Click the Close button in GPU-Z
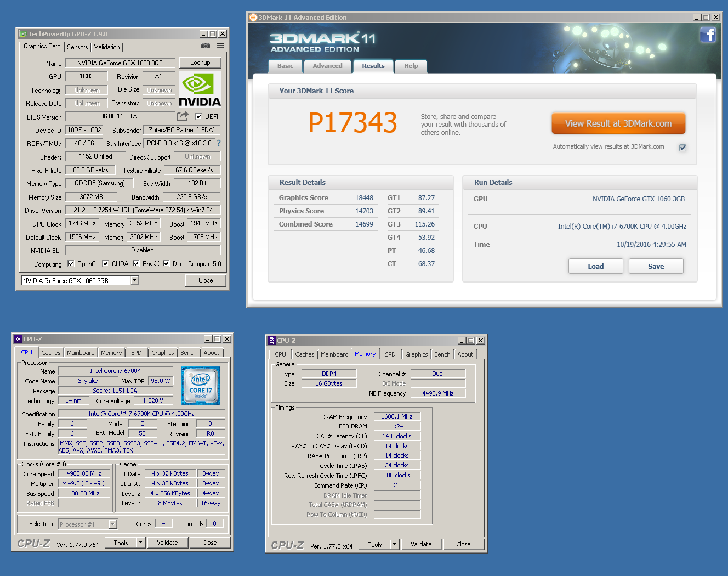 coord(206,280)
